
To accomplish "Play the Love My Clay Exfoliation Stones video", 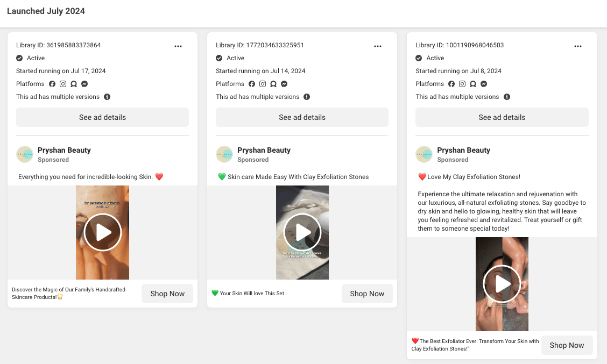I will pyautogui.click(x=502, y=284).
